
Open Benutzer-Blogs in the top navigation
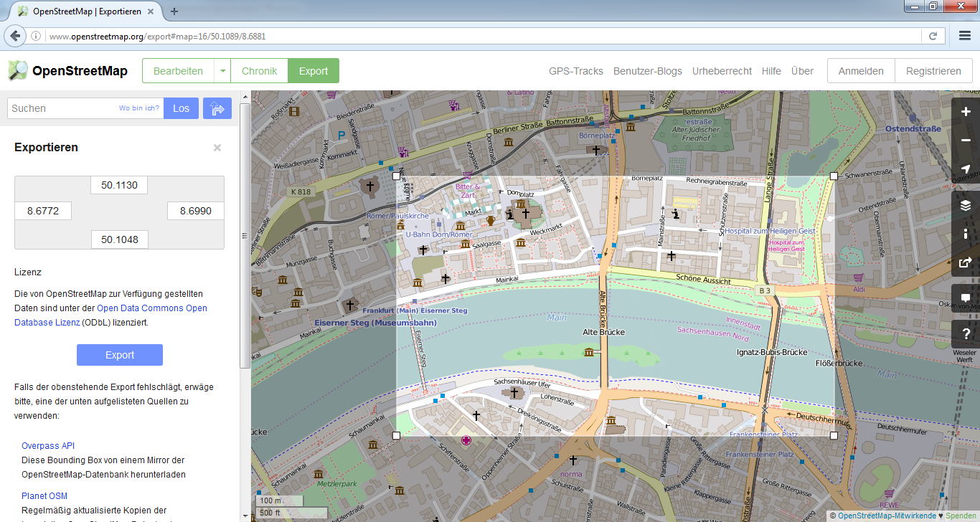(648, 71)
